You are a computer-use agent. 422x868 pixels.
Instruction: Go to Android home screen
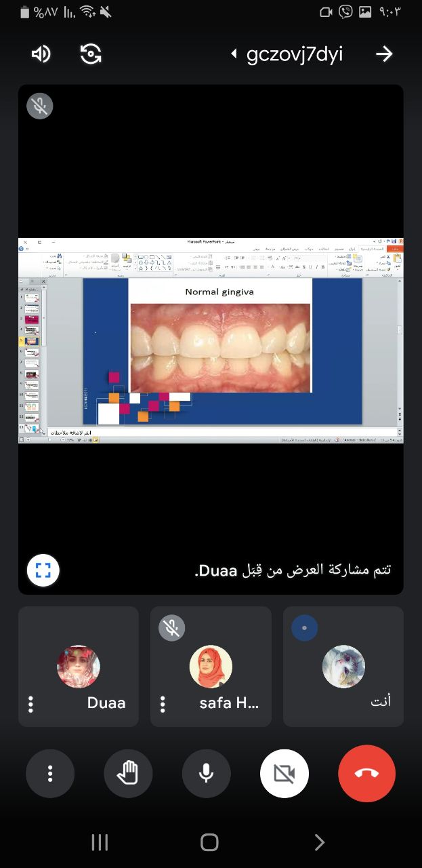click(209, 842)
